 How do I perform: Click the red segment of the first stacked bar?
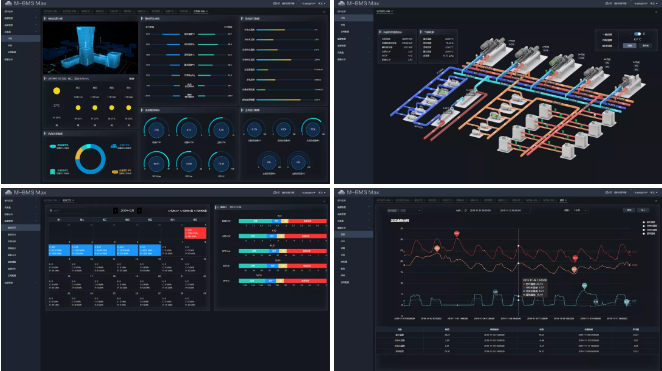308,221
